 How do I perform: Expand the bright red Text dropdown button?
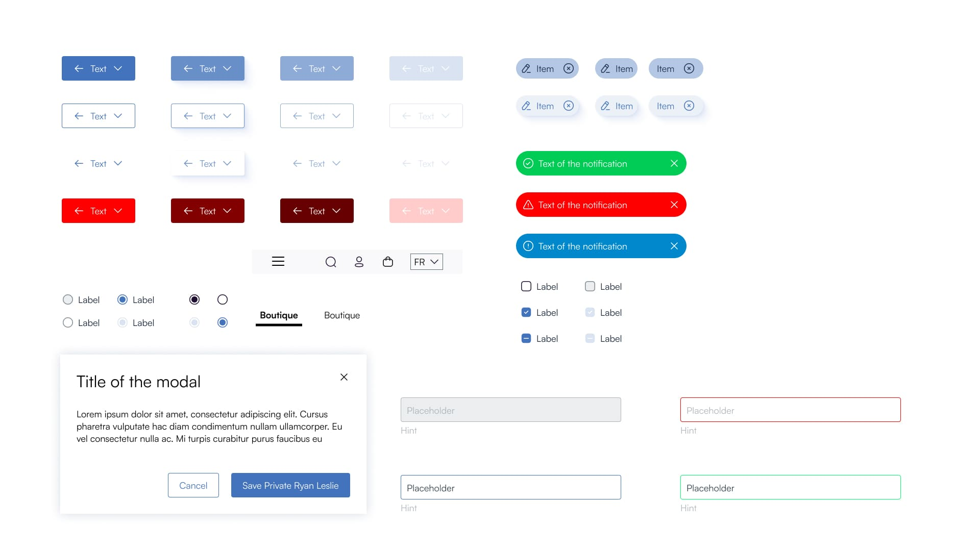tap(99, 211)
